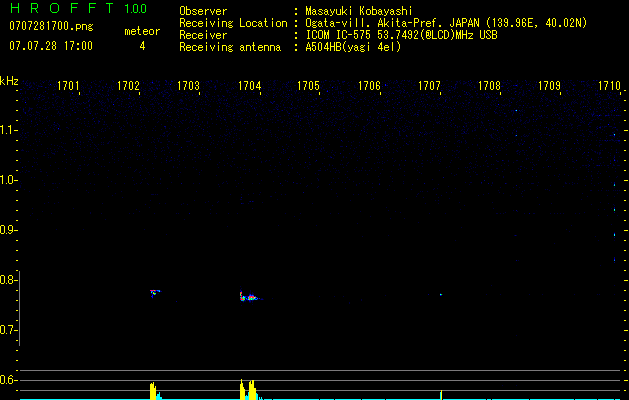Image resolution: width=629 pixels, height=400 pixels.
Task: Click the 1701 time axis label
Action: 68,85
